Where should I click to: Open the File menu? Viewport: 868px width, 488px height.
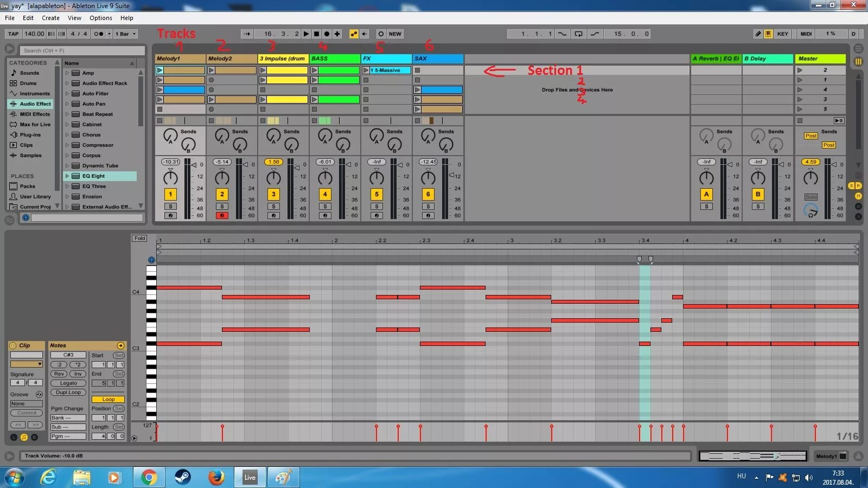[x=10, y=18]
